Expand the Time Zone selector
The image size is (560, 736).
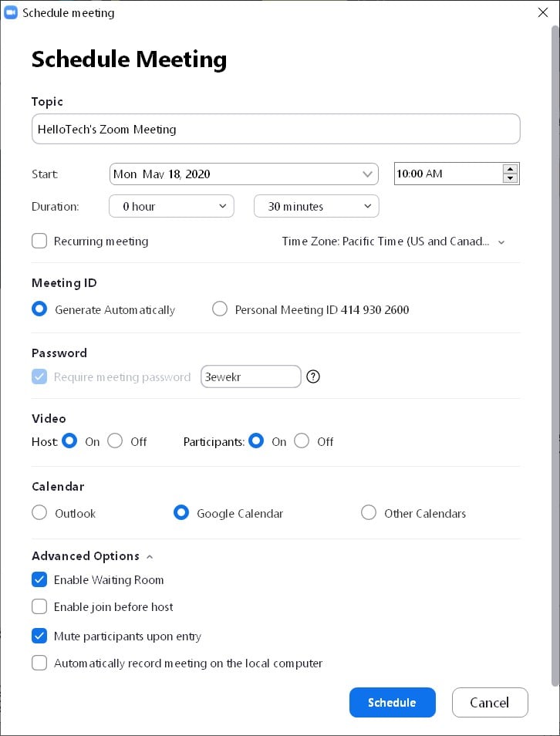tap(502, 241)
